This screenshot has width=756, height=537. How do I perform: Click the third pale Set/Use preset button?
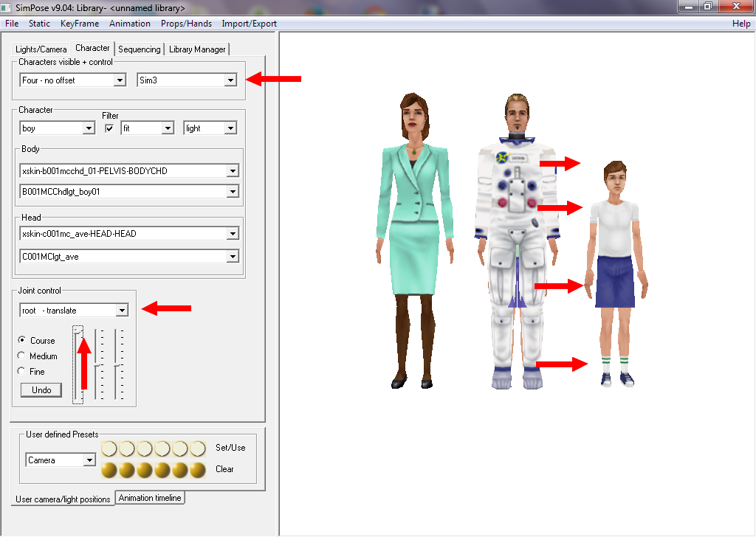tap(145, 448)
